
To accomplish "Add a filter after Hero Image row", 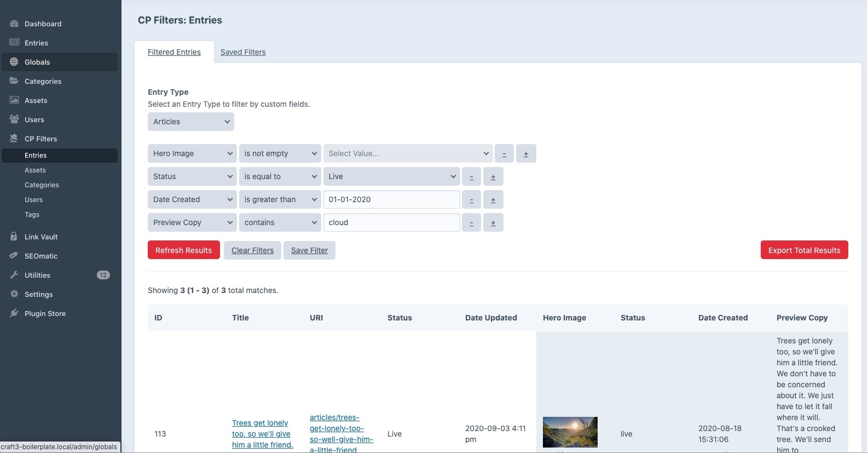I will click(526, 153).
